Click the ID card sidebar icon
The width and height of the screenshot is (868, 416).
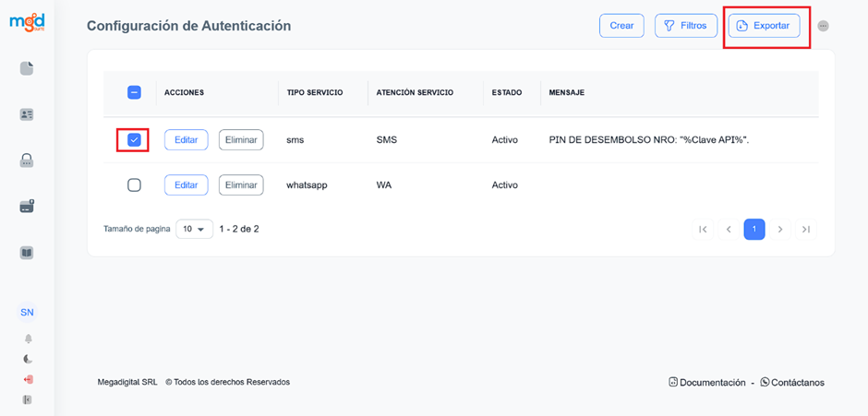(27, 114)
